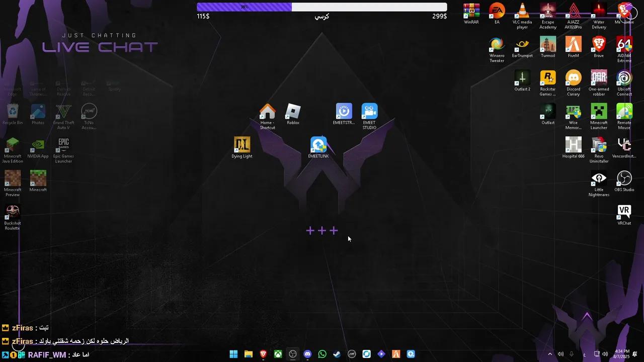Open network and volume quick settings
This screenshot has height=362, width=644.
point(601,354)
